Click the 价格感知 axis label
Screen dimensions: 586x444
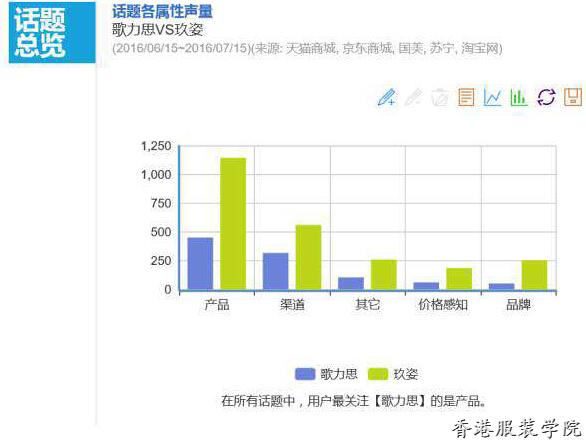[x=443, y=305]
